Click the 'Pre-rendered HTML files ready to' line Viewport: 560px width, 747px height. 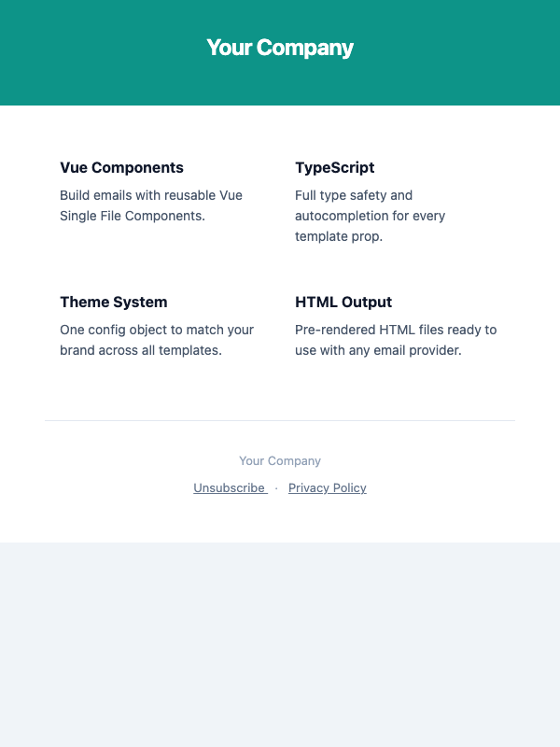coord(396,330)
